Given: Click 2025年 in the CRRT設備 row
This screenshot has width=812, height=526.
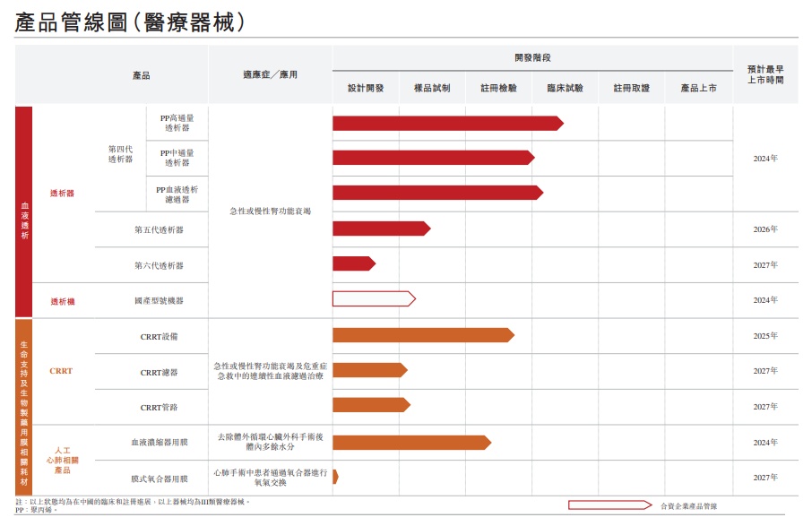Looking at the screenshot, I should tap(765, 335).
